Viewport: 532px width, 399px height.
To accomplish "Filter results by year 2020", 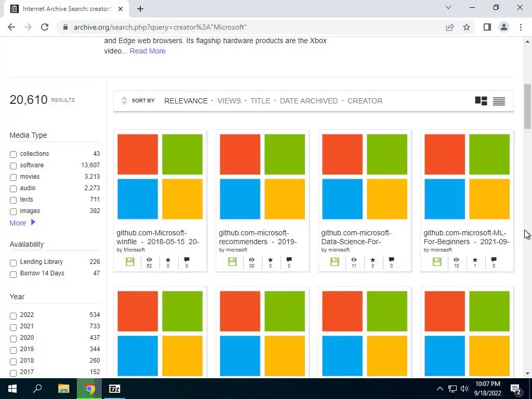I will point(13,339).
